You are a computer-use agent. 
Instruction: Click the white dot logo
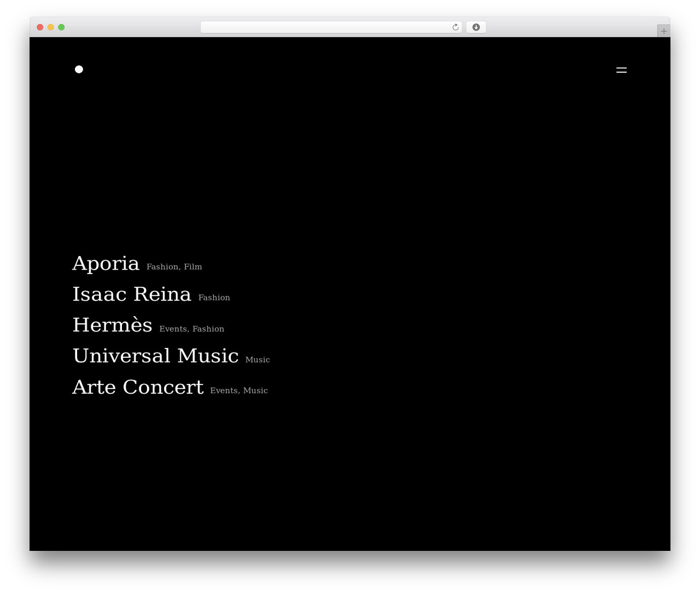79,69
